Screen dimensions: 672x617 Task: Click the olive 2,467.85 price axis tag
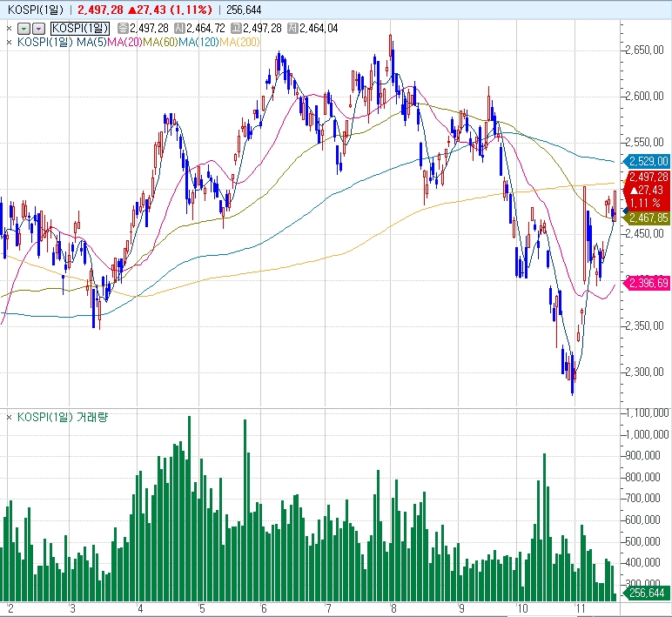tap(648, 218)
